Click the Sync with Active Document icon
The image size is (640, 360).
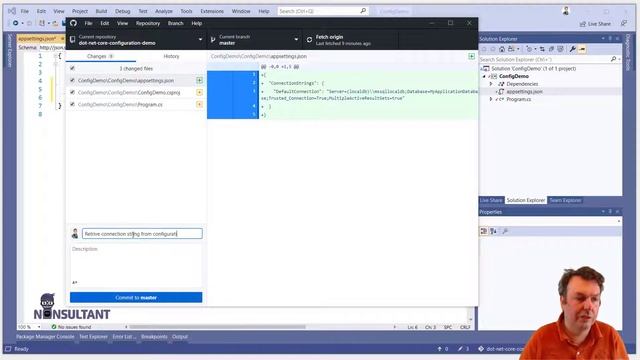(x=542, y=49)
